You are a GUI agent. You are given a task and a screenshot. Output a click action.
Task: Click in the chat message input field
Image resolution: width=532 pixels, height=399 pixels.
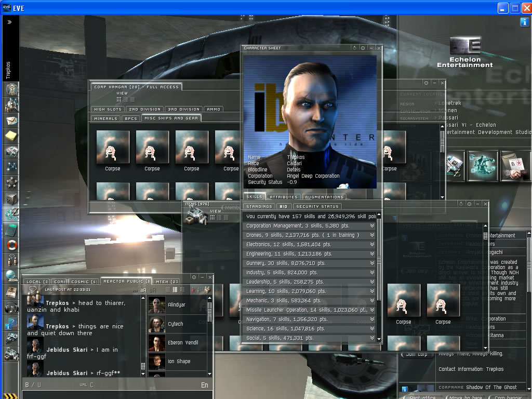pos(117,395)
